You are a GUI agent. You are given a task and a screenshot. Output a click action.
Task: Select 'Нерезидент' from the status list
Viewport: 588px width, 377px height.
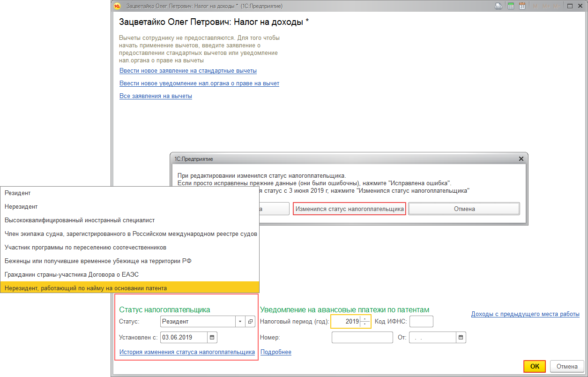(21, 206)
